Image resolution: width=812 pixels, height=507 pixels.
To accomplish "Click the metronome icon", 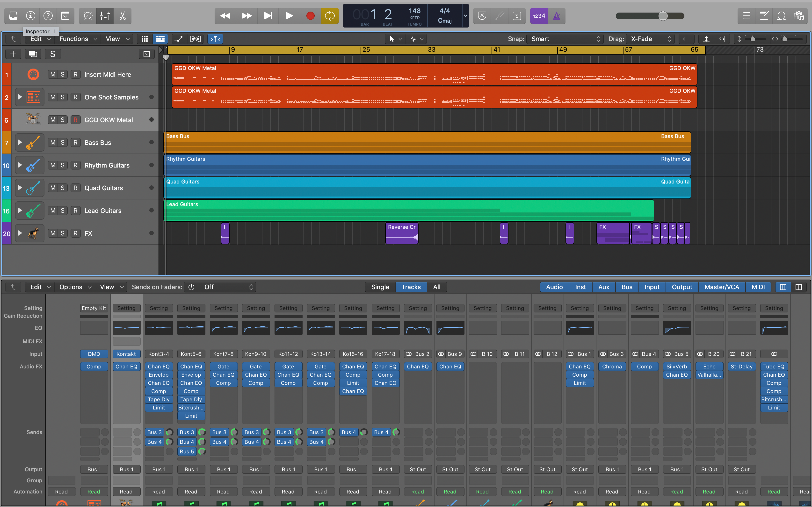I will coord(556,16).
